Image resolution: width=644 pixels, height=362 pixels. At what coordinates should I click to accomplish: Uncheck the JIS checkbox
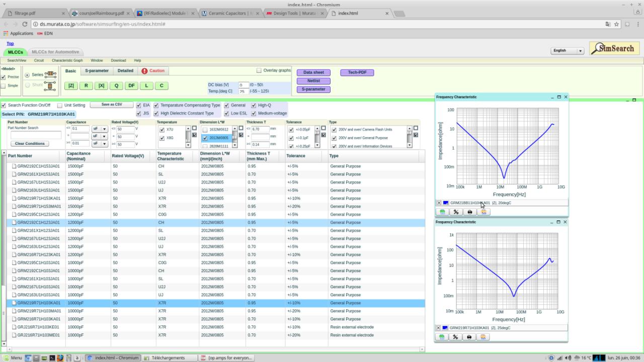(x=139, y=114)
